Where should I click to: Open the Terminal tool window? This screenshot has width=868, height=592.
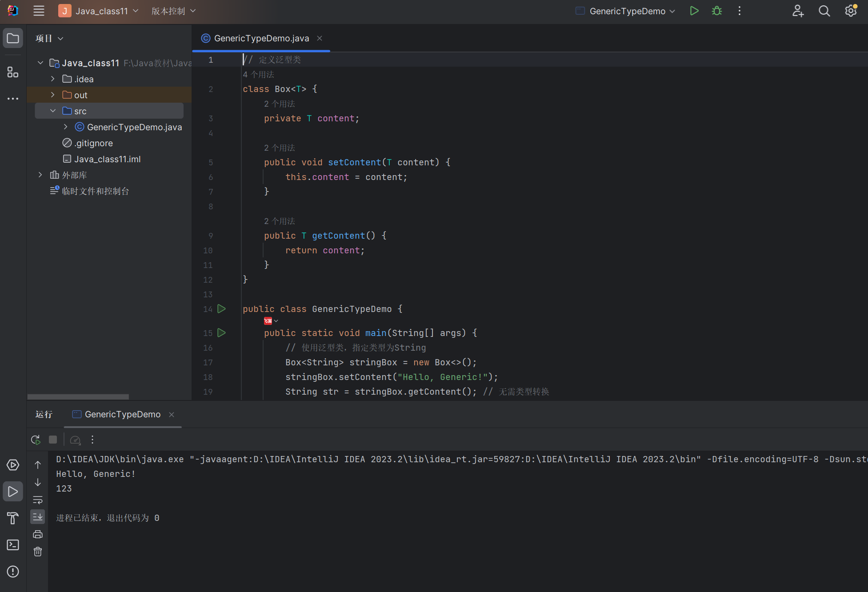point(13,545)
